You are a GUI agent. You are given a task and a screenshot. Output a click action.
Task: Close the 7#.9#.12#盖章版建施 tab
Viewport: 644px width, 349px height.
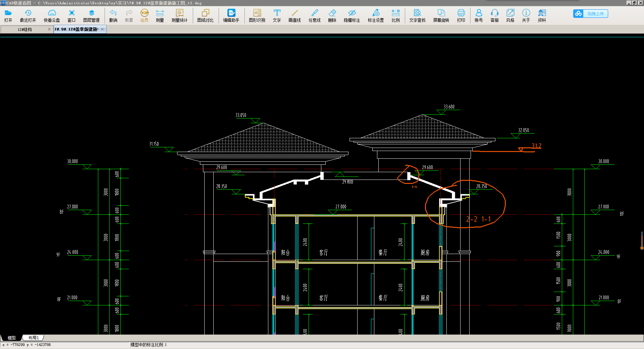(102, 29)
